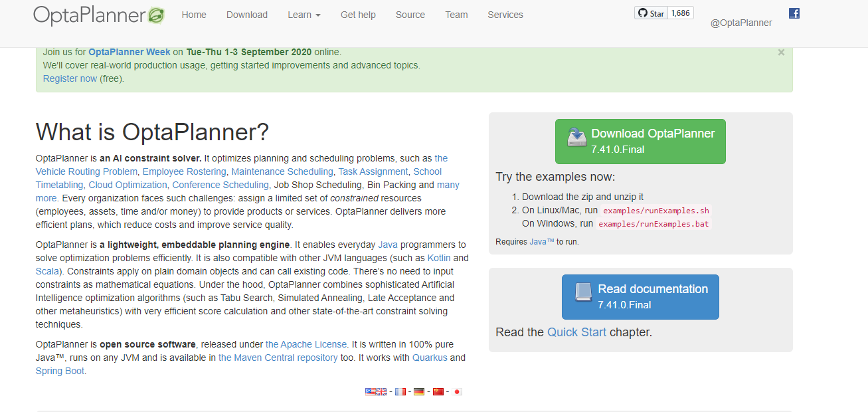Open the Download nav item
The height and width of the screenshot is (412, 868).
pos(247,15)
